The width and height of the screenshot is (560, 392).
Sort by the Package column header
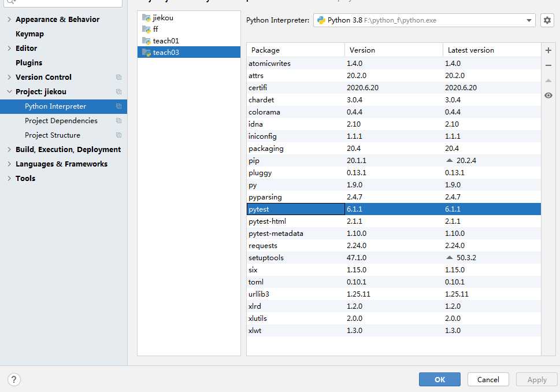tap(296, 50)
